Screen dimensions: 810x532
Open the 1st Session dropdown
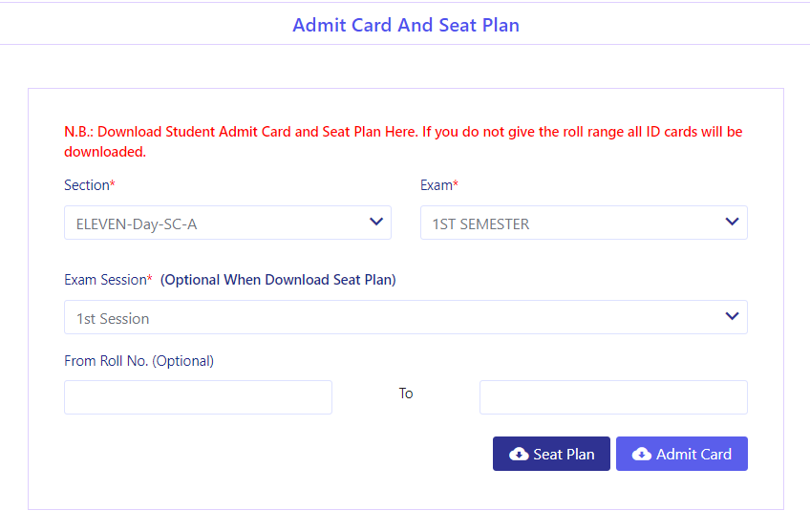406,317
